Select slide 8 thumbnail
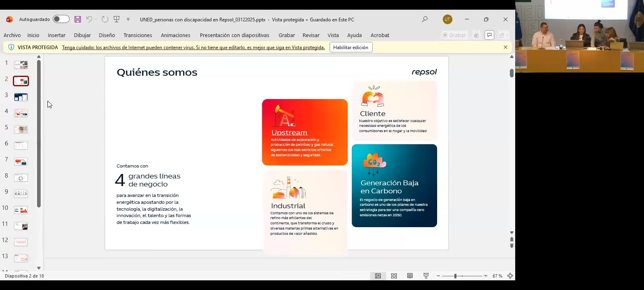Screen dimensions: 644x290 [21, 178]
